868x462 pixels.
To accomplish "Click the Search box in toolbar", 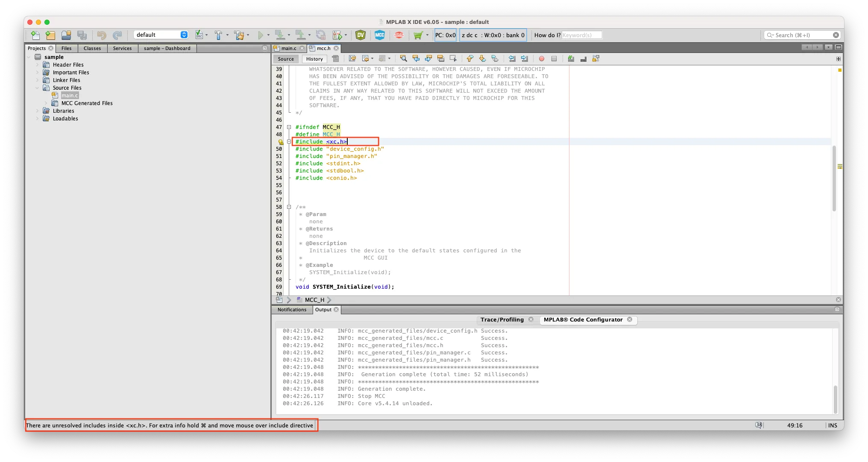I will pyautogui.click(x=802, y=35).
